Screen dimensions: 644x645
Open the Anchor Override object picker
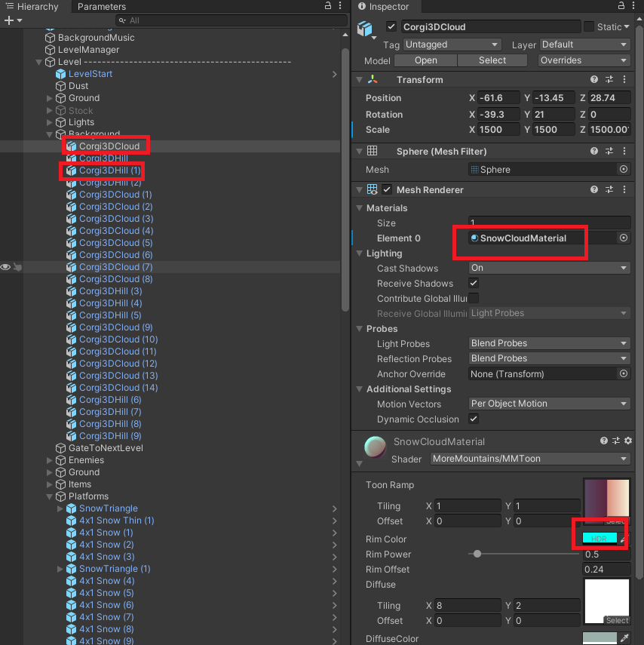pos(623,373)
